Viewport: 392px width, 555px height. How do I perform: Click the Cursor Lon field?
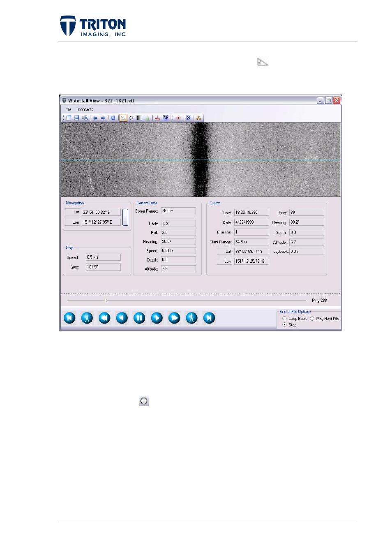coord(251,261)
